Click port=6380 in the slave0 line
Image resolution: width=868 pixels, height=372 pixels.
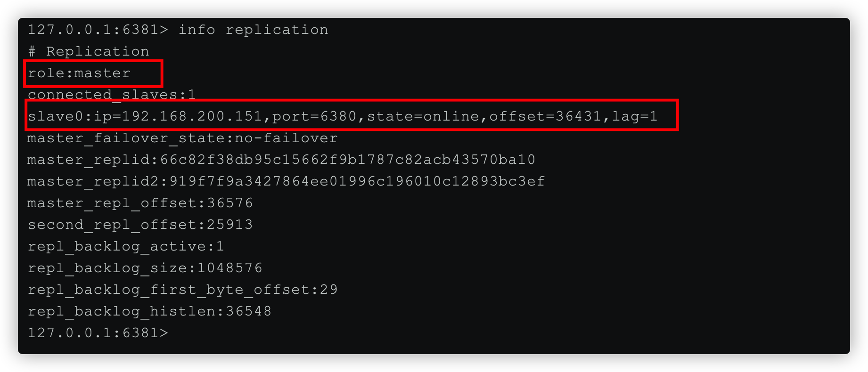click(x=314, y=116)
